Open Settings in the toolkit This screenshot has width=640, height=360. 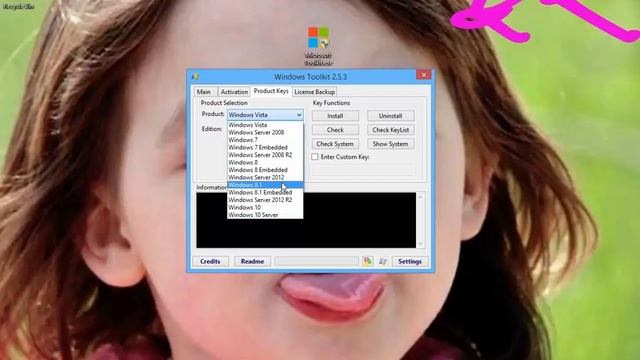point(410,261)
